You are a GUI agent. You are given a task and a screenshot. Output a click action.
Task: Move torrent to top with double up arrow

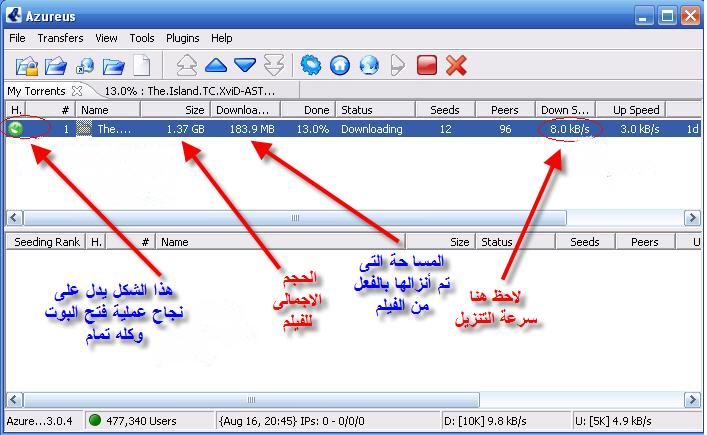point(187,65)
